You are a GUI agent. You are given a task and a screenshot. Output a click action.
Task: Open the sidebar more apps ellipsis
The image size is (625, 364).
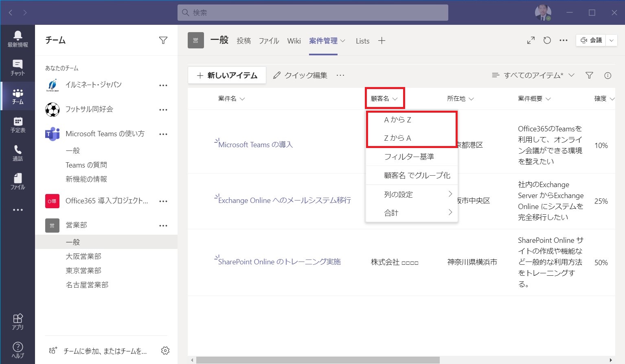click(18, 210)
